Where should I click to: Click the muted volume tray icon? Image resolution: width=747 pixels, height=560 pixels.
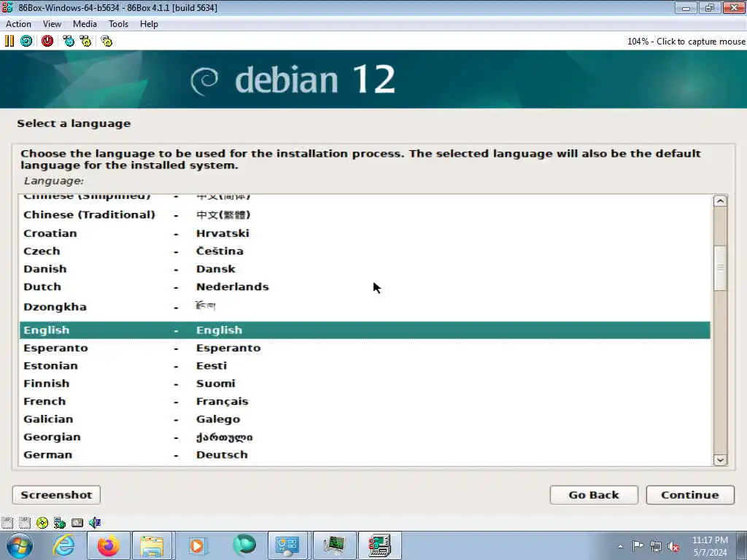point(673,547)
